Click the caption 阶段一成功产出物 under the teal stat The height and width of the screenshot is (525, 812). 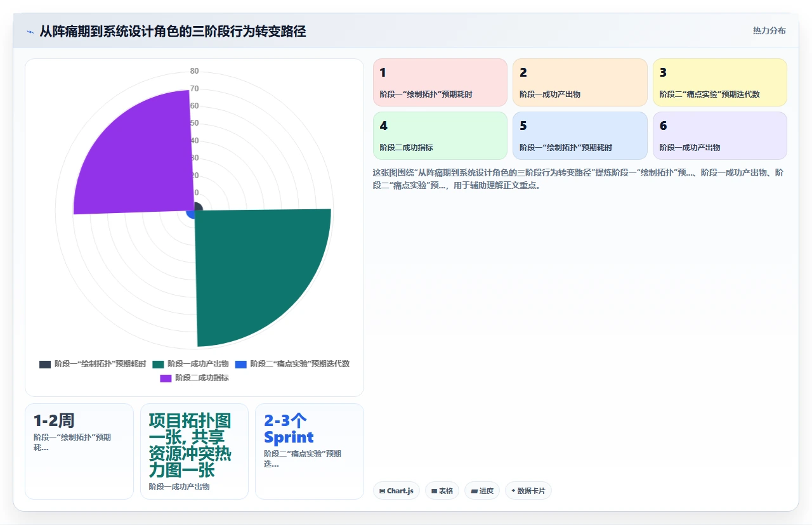tap(179, 486)
